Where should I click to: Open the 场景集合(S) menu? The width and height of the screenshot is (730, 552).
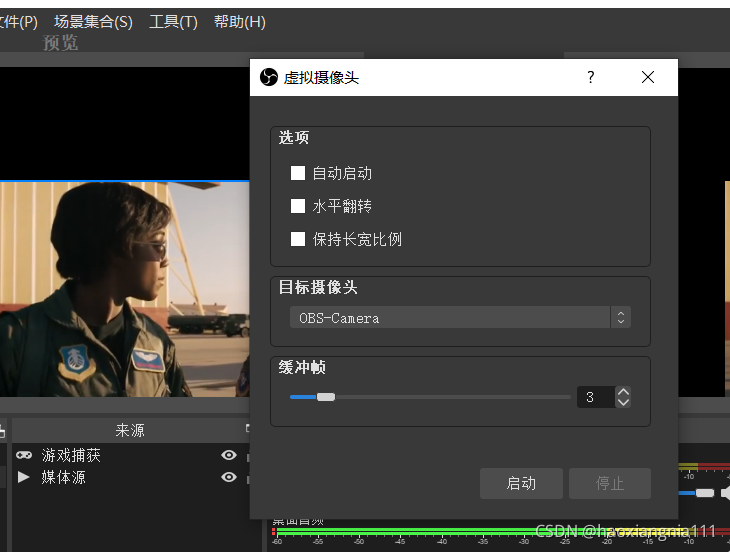(x=93, y=22)
